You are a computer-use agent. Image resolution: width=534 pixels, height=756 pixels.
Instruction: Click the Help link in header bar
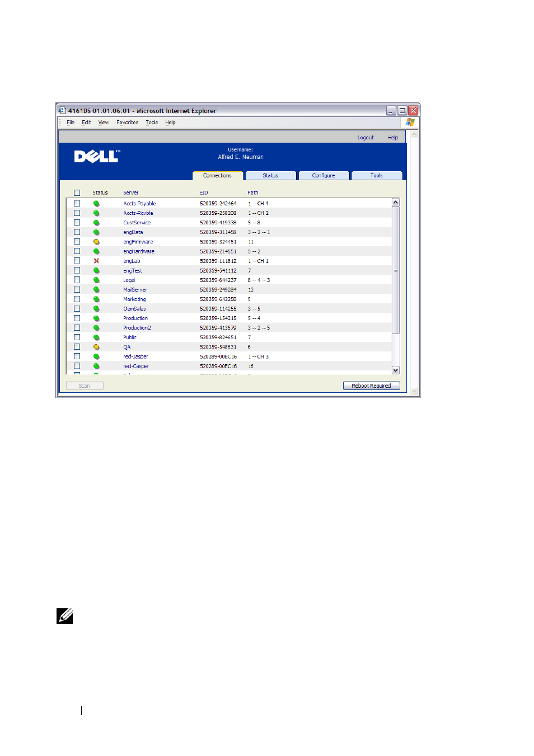pyautogui.click(x=393, y=138)
